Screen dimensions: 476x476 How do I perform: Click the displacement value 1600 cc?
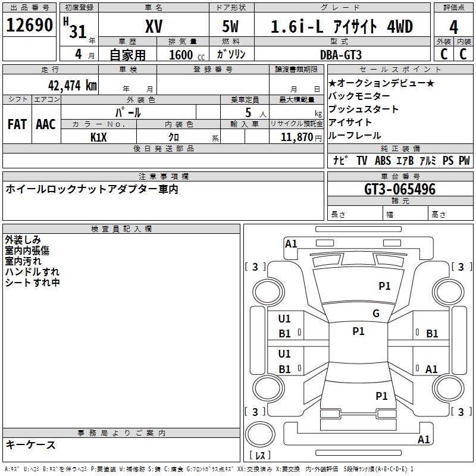[x=187, y=55]
